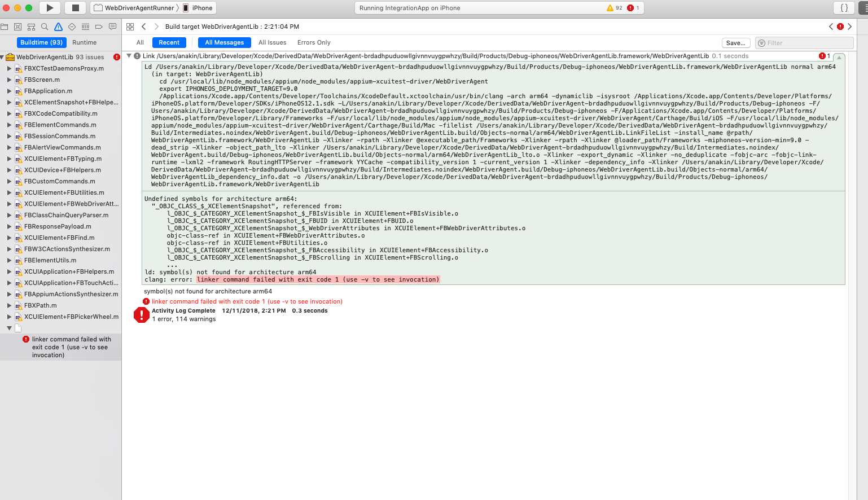Open the Project navigator folder icon
Viewport: 868px width, 500px height.
coord(5,27)
